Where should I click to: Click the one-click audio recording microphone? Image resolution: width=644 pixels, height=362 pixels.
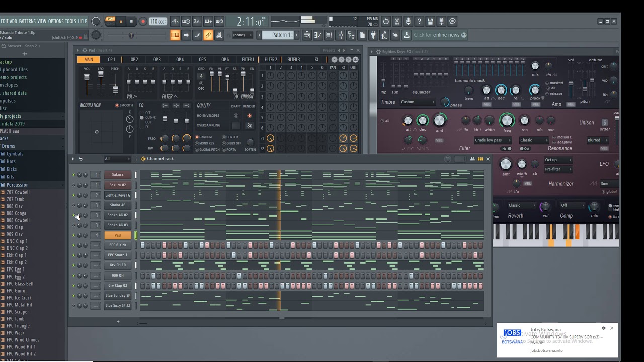click(x=408, y=21)
